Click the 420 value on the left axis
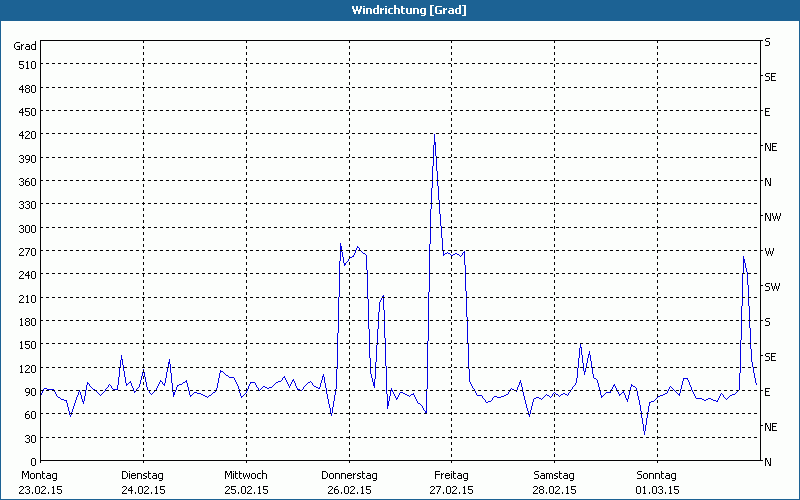This screenshot has width=800, height=500. pos(27,135)
